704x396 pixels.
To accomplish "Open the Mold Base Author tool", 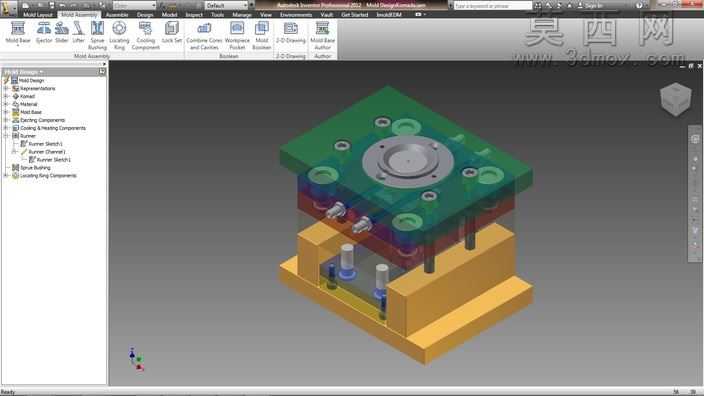I will pos(322,35).
